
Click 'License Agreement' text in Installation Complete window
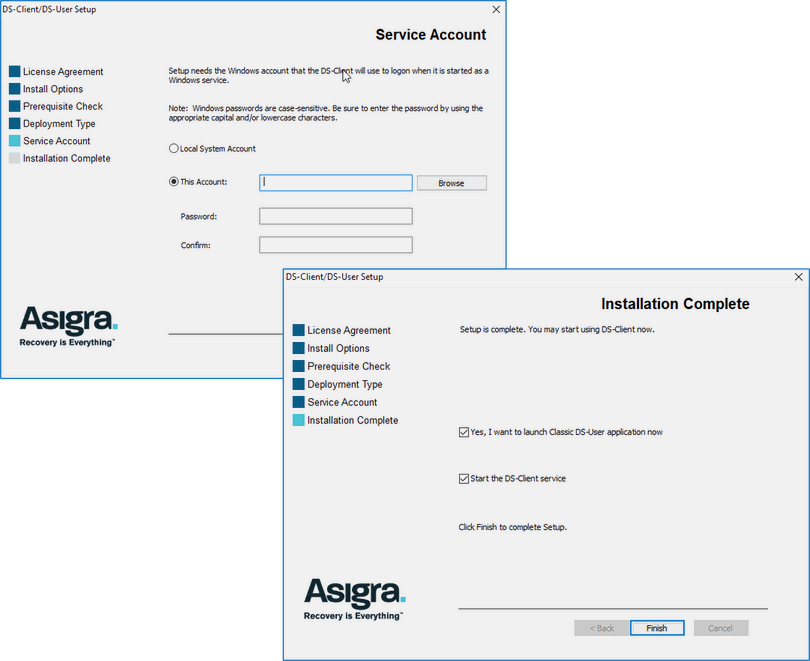349,330
